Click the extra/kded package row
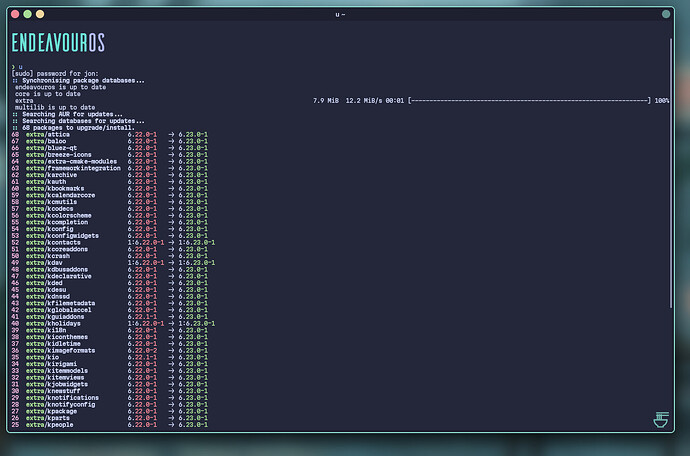 pyautogui.click(x=110, y=283)
